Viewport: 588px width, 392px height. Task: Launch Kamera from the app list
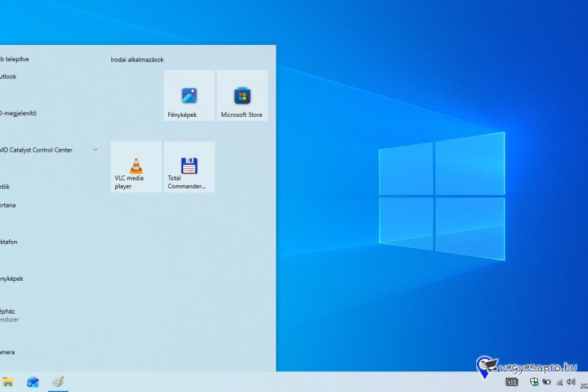(9, 352)
